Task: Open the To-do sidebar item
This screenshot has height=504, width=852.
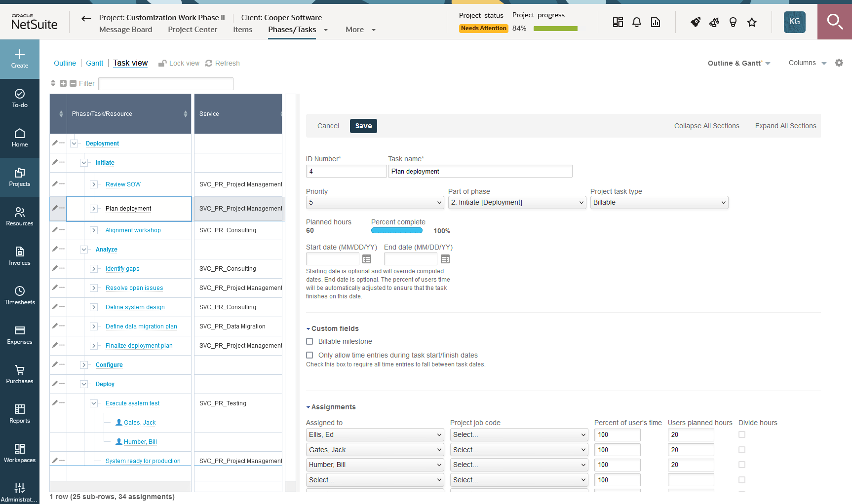Action: point(20,98)
